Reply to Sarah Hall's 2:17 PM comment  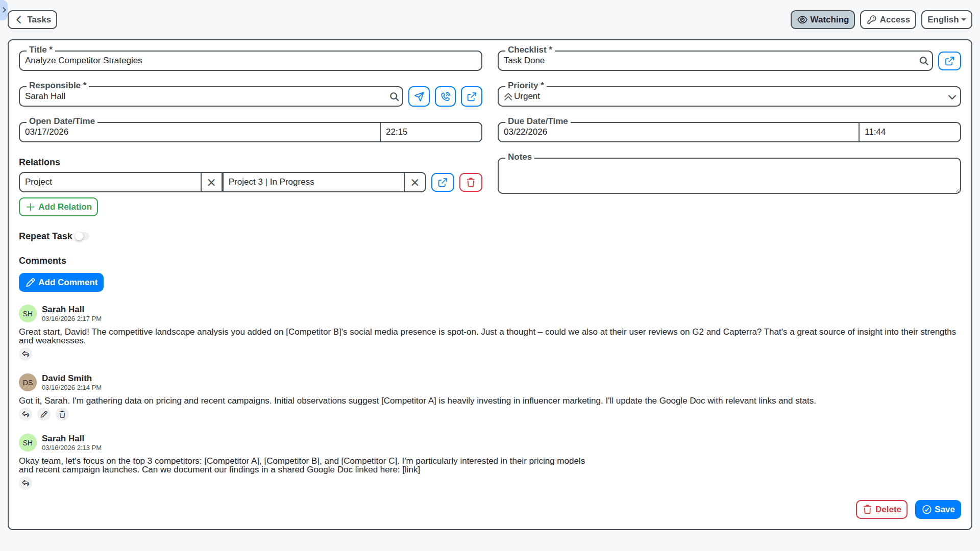[26, 354]
